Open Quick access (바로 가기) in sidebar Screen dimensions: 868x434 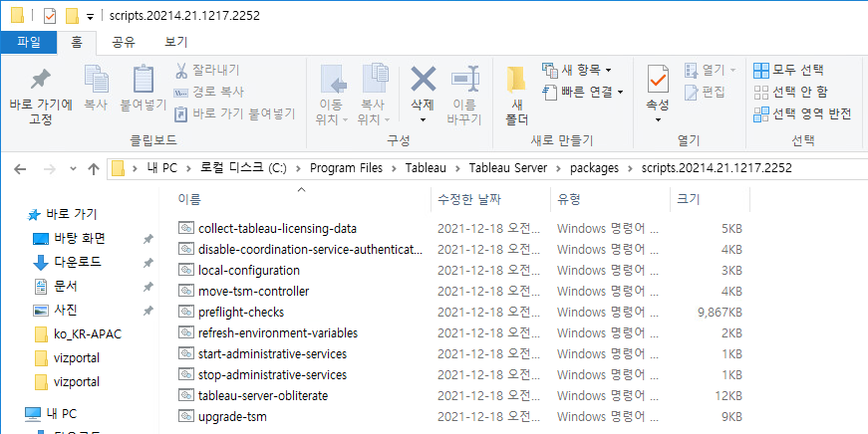click(62, 214)
